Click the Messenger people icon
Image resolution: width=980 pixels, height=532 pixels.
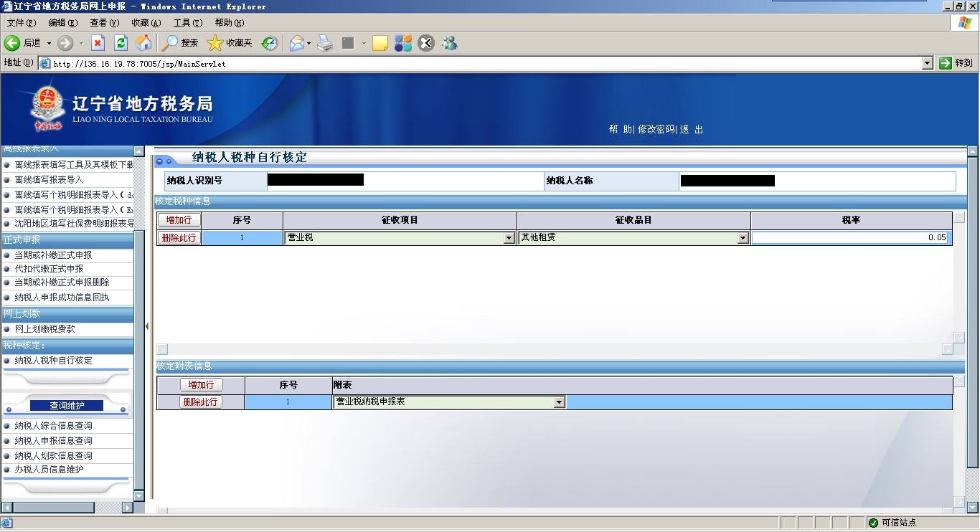pos(450,43)
